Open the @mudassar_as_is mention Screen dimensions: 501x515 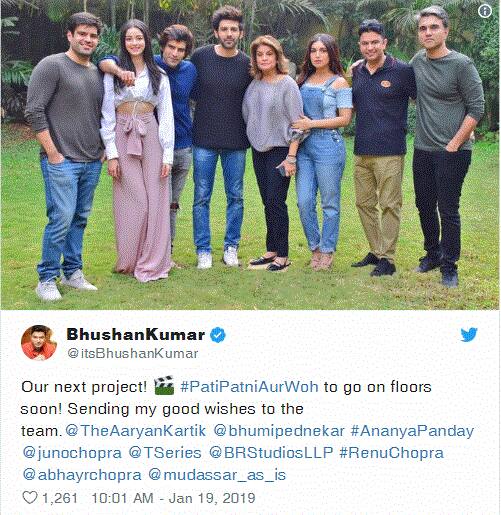(217, 475)
